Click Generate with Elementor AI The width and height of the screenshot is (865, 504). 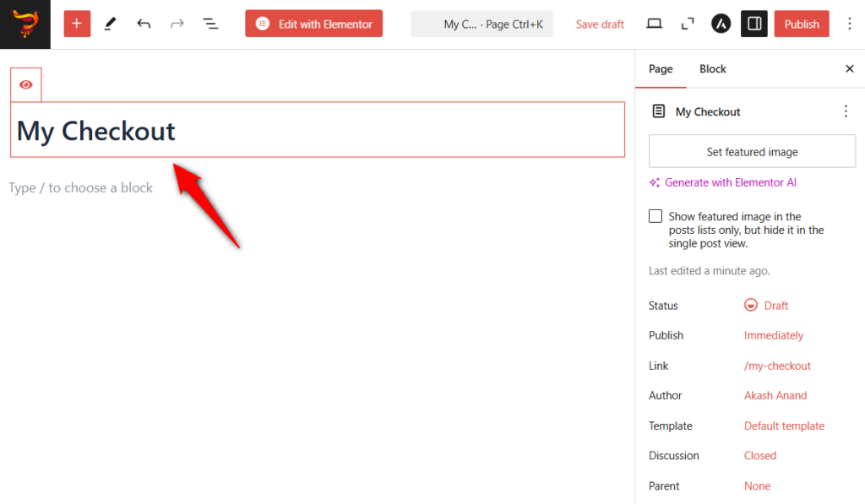(x=730, y=182)
